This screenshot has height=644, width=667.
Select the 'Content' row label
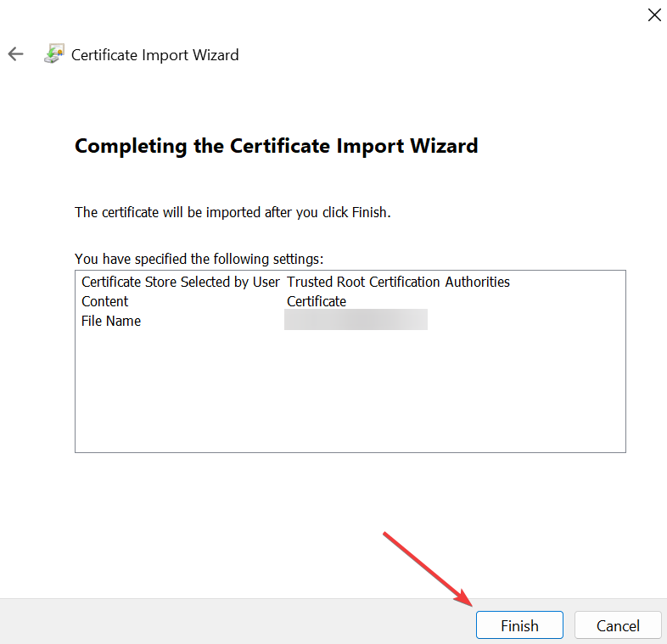[x=104, y=301]
